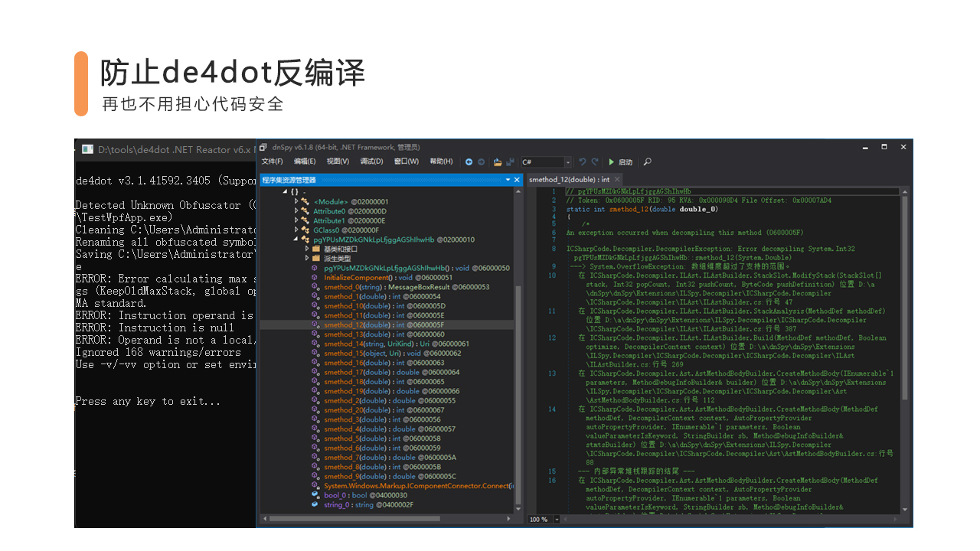This screenshot has width=980, height=551.
Task: Click the Navigate Forward arrow in dnSpy toolbar
Action: pyautogui.click(x=481, y=162)
